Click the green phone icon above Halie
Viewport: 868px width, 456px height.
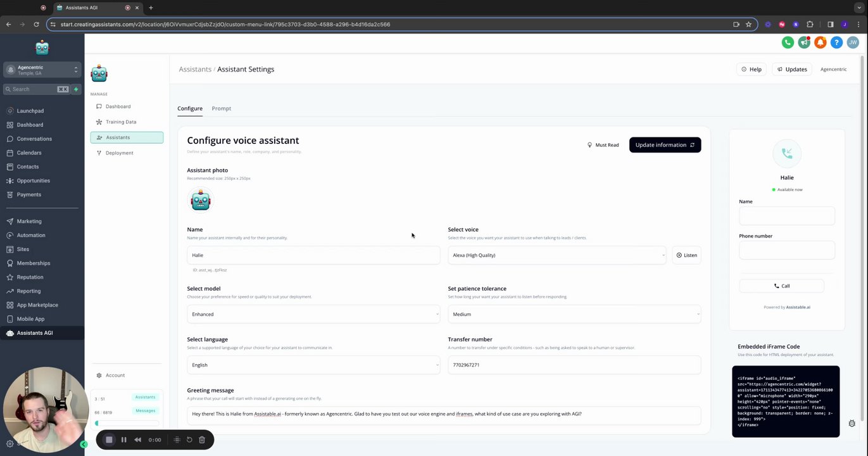coord(787,153)
